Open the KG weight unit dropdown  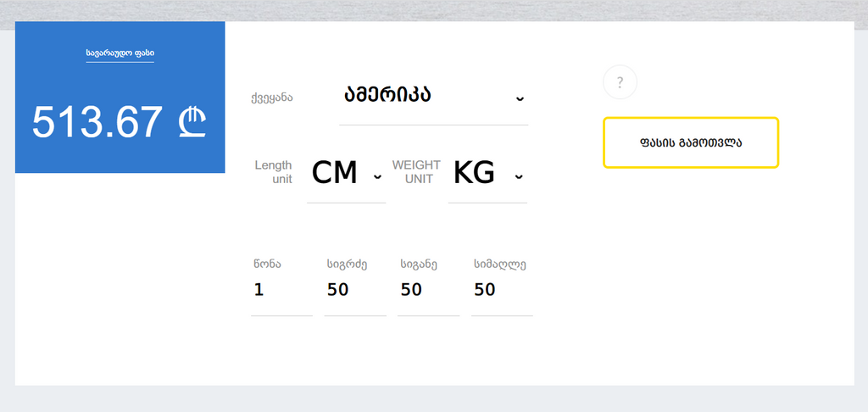(487, 173)
